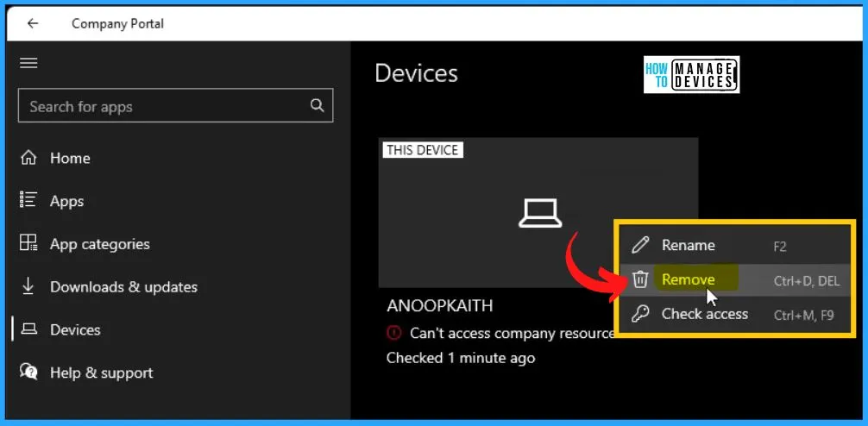Select the ANOOPKAITH device tile
868x426 pixels.
coord(538,213)
